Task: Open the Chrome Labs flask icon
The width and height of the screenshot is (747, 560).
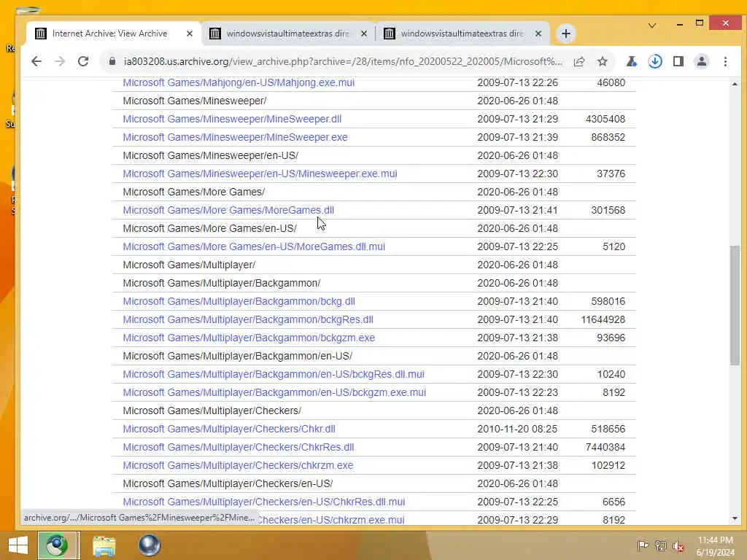Action: tap(631, 61)
